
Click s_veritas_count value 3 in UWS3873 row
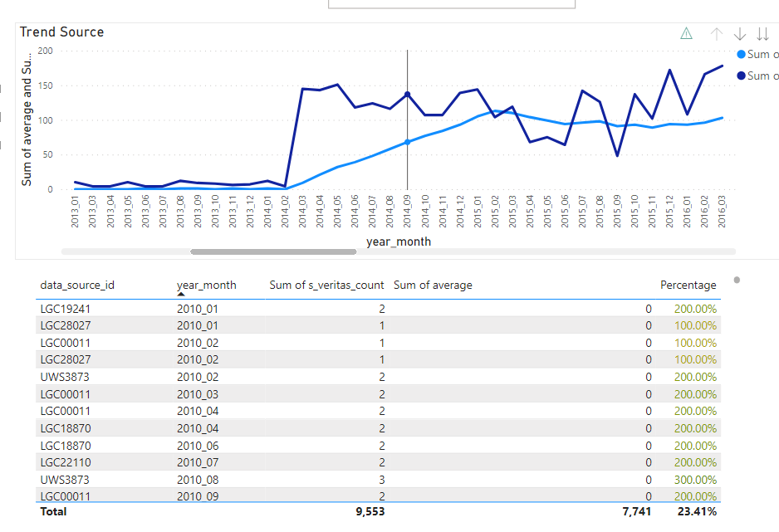381,480
